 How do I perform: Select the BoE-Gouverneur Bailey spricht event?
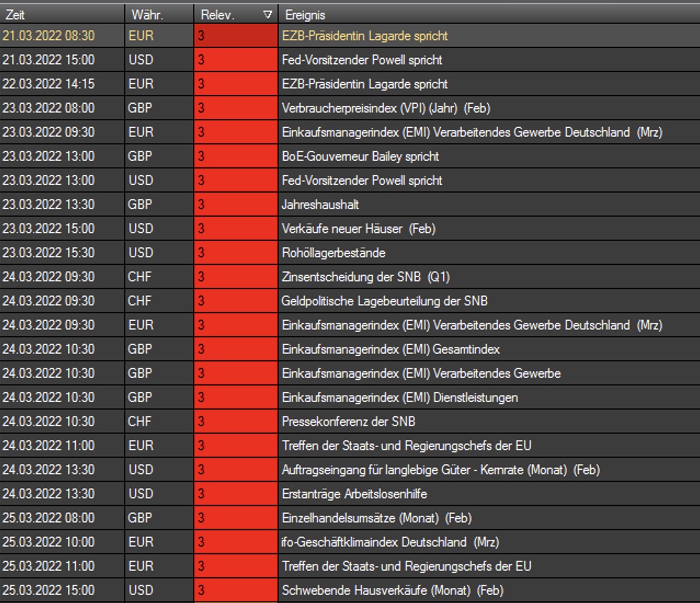(x=360, y=156)
